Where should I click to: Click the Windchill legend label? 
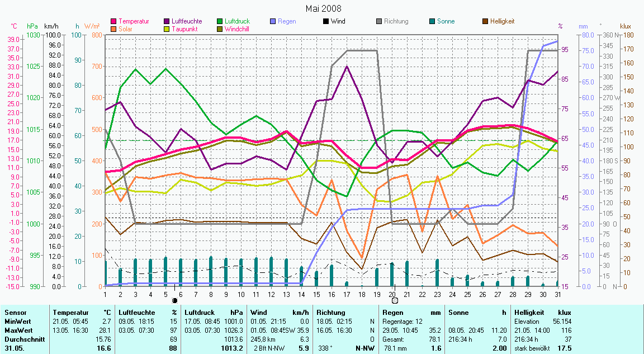pos(237,29)
